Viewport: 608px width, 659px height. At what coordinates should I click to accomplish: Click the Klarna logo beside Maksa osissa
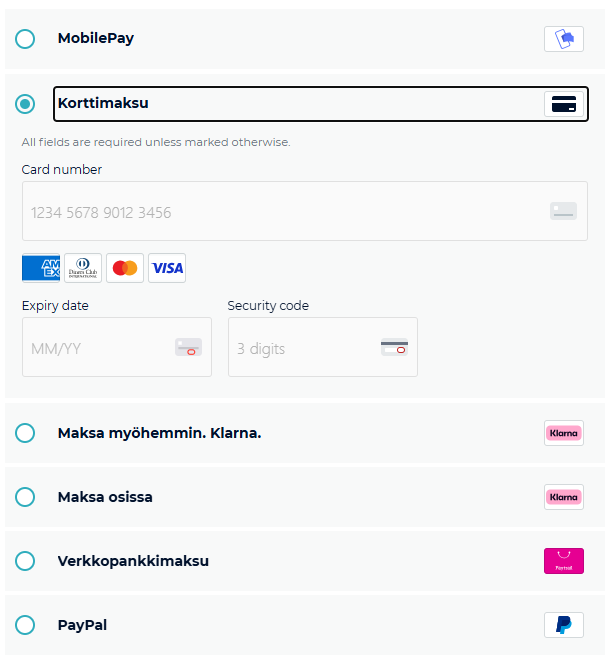click(563, 497)
